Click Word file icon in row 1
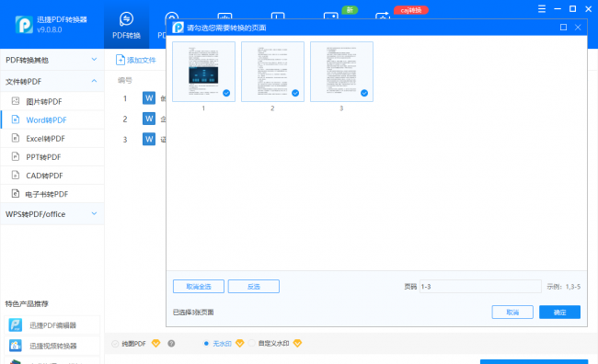Screen dimensions: 598x364 coord(149,98)
